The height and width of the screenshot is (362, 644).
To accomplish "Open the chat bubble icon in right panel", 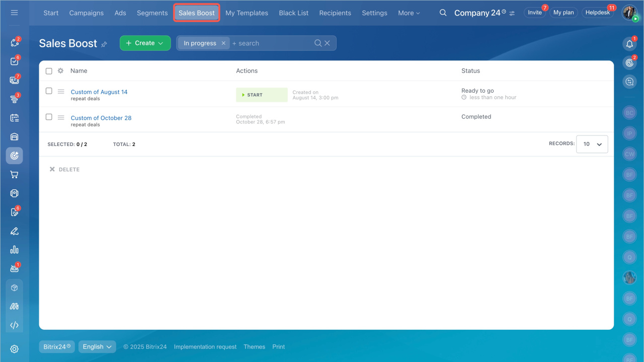I will click(x=629, y=81).
